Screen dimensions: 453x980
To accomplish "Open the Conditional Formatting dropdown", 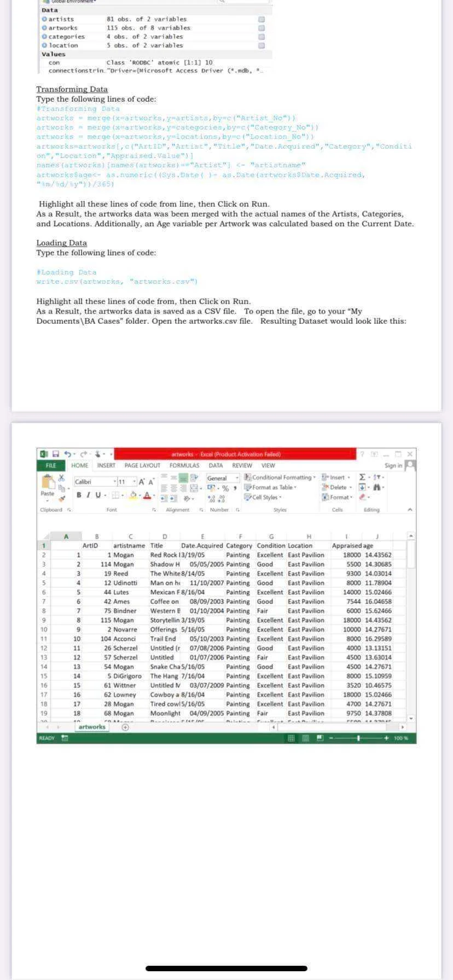I will pyautogui.click(x=280, y=477).
